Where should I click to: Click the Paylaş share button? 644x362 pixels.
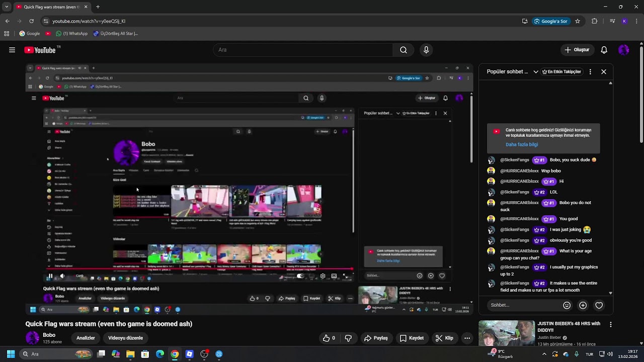[375, 338]
